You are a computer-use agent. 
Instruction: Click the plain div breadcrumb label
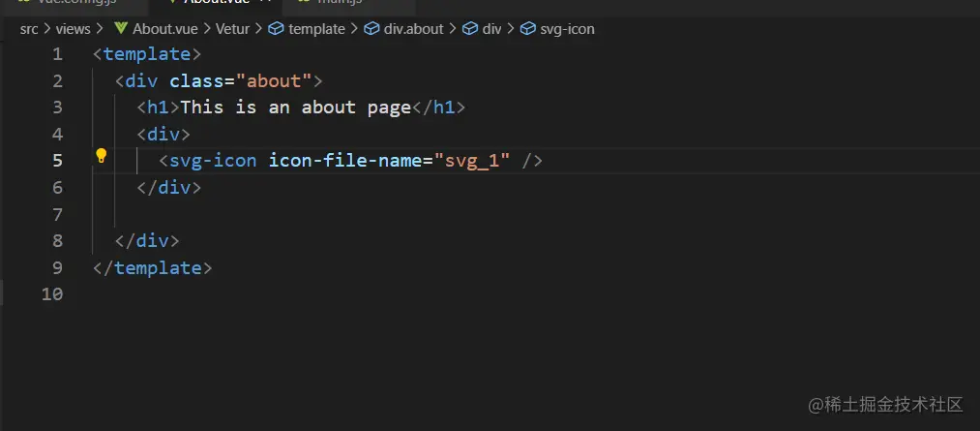[491, 29]
